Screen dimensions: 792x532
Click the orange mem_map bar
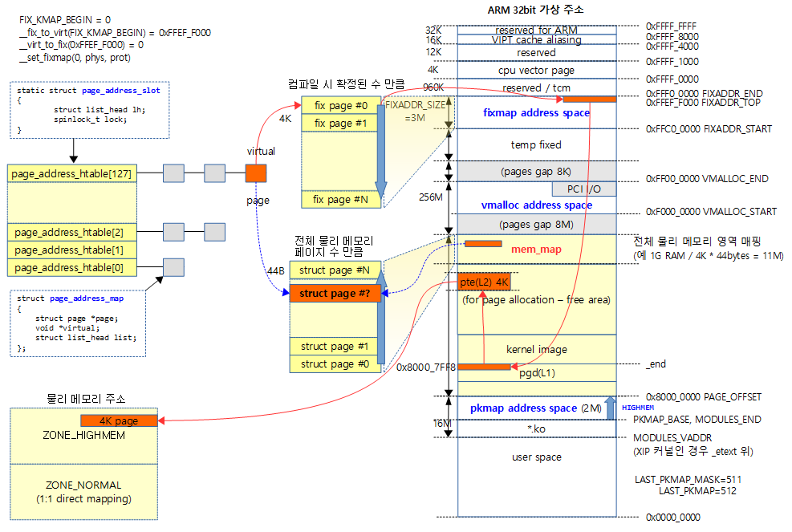click(483, 243)
